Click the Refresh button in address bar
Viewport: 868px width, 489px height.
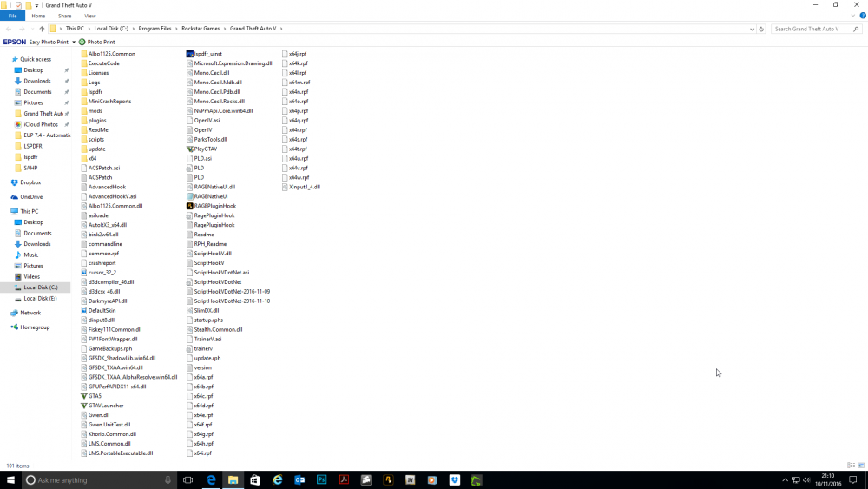tap(761, 29)
